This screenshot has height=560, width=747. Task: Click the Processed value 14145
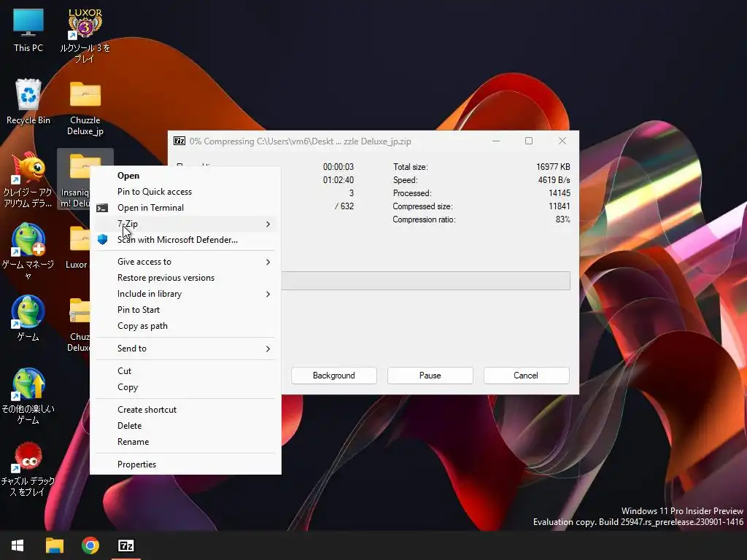(560, 192)
